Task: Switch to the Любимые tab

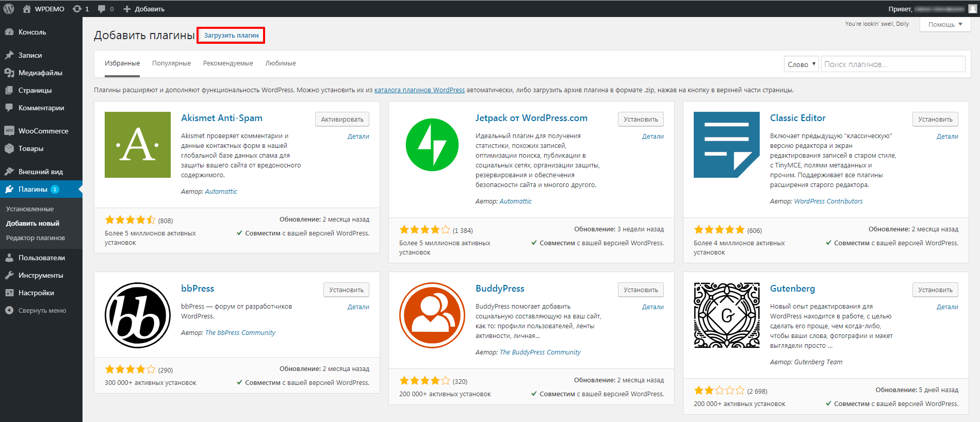Action: point(281,63)
